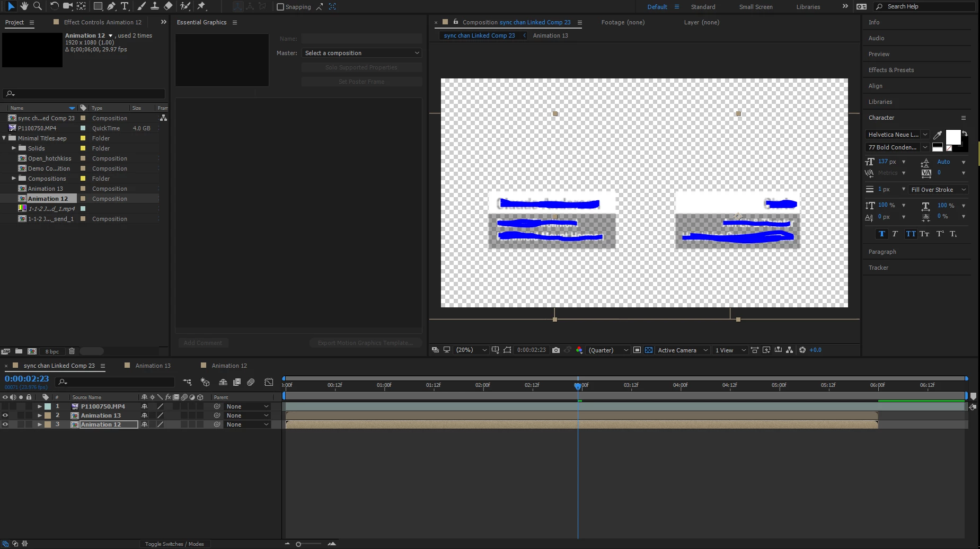Enable the Snapping checkbox
Screen dimensions: 980x549
280,7
